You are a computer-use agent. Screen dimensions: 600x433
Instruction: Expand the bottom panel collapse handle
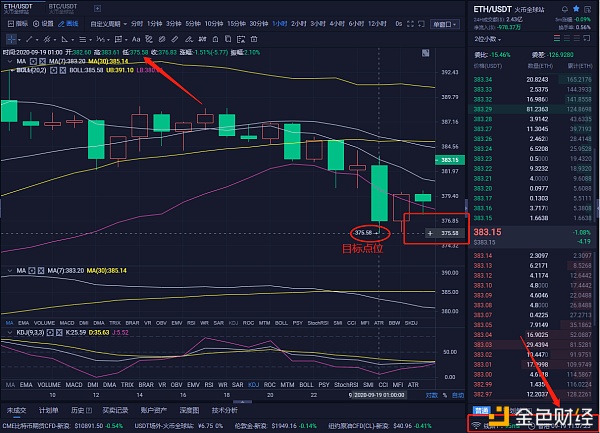click(243, 402)
